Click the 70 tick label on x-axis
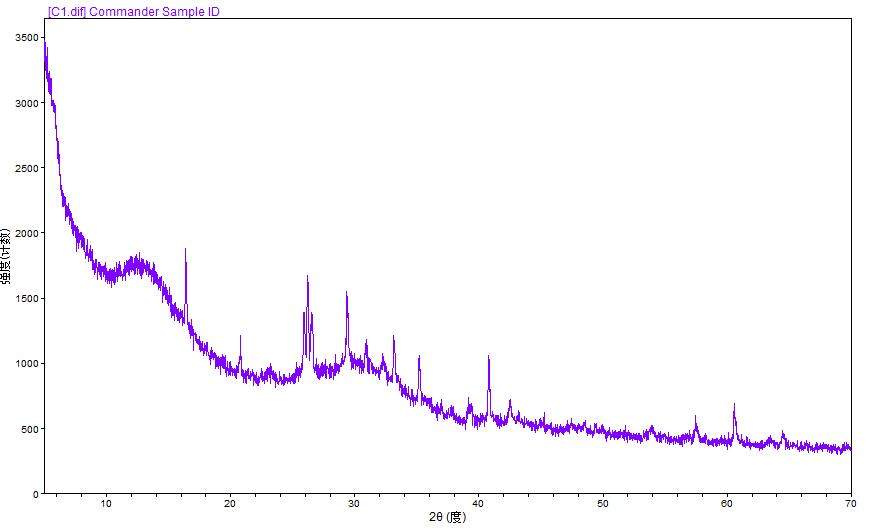The image size is (869, 529). coord(850,503)
